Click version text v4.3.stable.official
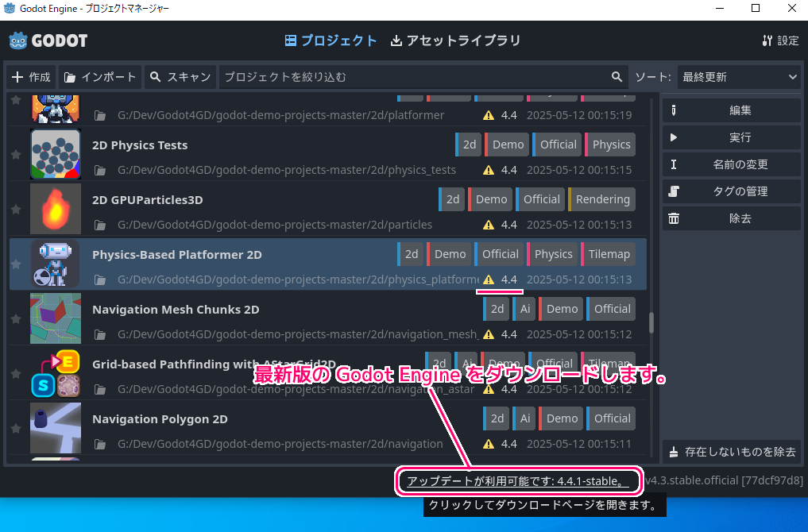The height and width of the screenshot is (532, 808). (x=724, y=480)
